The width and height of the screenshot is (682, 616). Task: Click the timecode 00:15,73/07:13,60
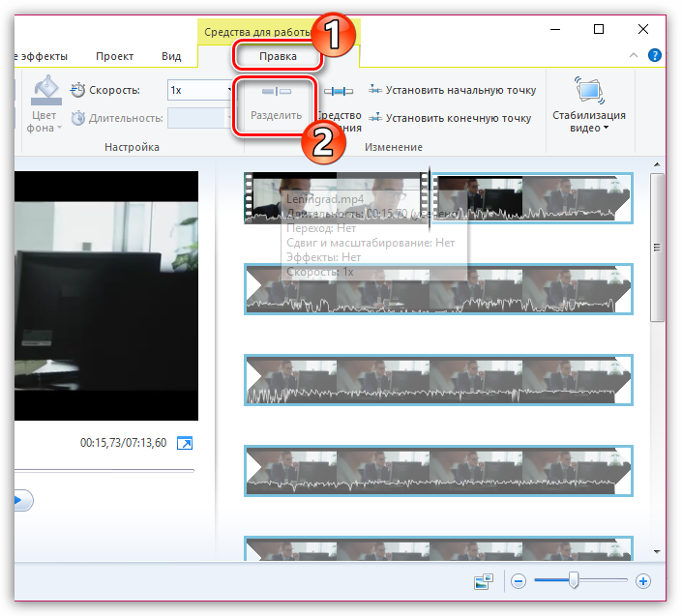point(123,443)
